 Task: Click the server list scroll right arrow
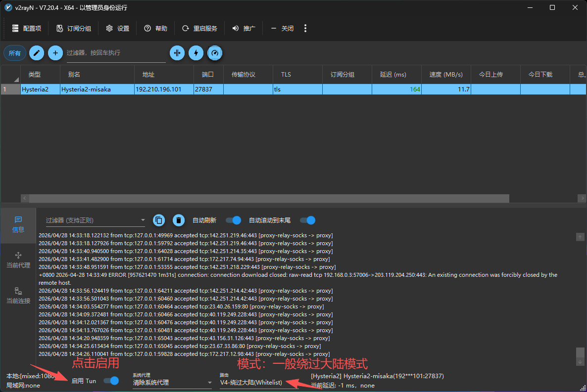click(582, 198)
